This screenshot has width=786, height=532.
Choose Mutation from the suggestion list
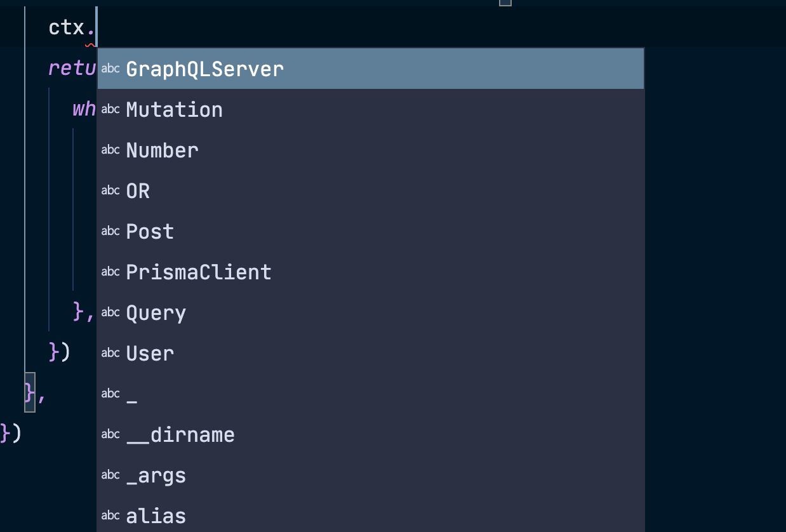pyautogui.click(x=174, y=109)
